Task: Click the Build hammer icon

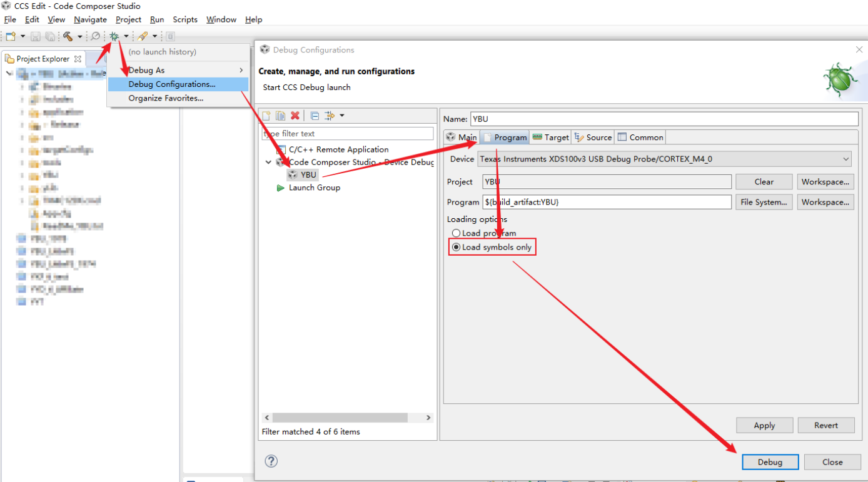Action: tap(68, 36)
